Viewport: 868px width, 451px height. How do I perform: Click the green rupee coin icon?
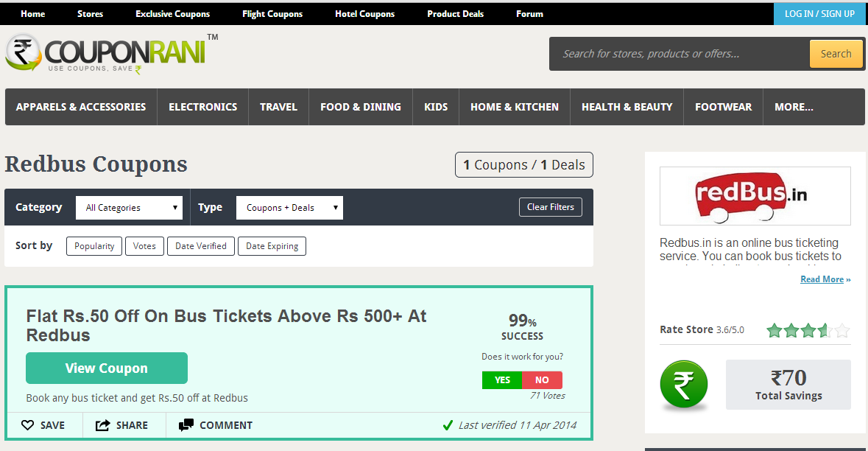pyautogui.click(x=684, y=384)
